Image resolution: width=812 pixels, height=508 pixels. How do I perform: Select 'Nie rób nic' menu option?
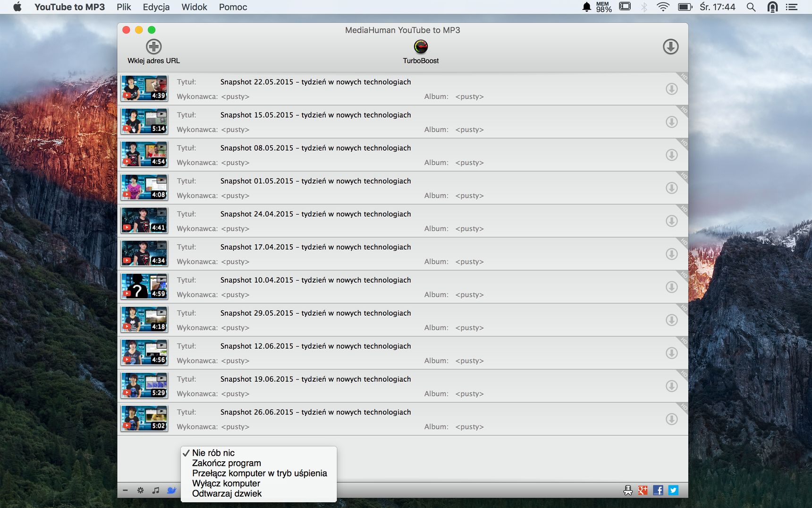pos(259,453)
